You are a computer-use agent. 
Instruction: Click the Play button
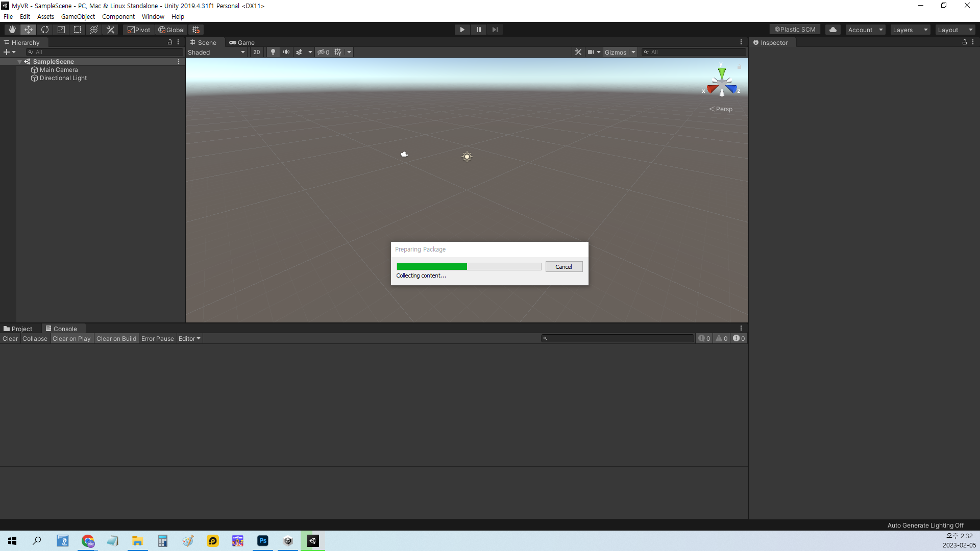[x=462, y=30]
